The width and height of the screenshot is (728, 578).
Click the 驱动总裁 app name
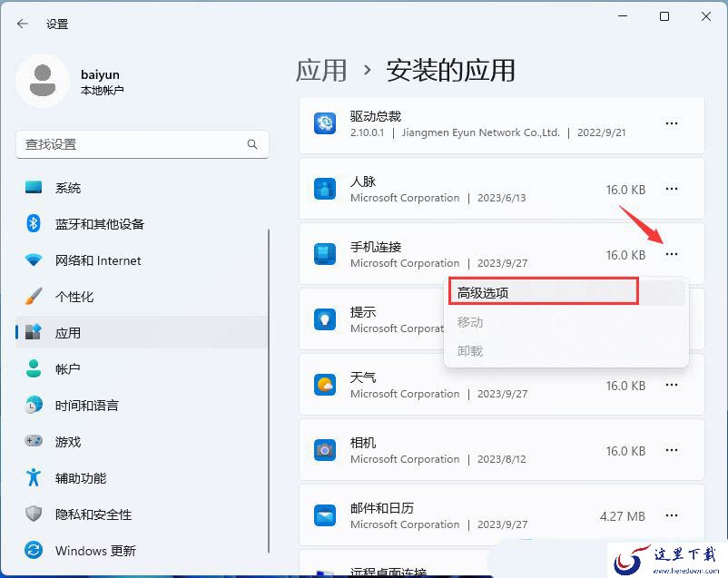pos(376,116)
